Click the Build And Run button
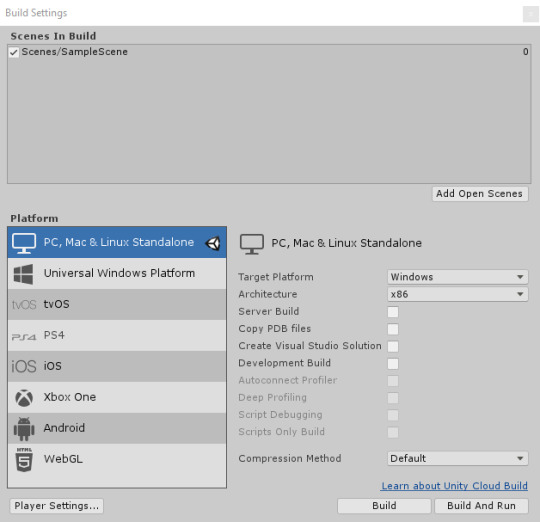Screen dimensions: 540x522 (481, 506)
